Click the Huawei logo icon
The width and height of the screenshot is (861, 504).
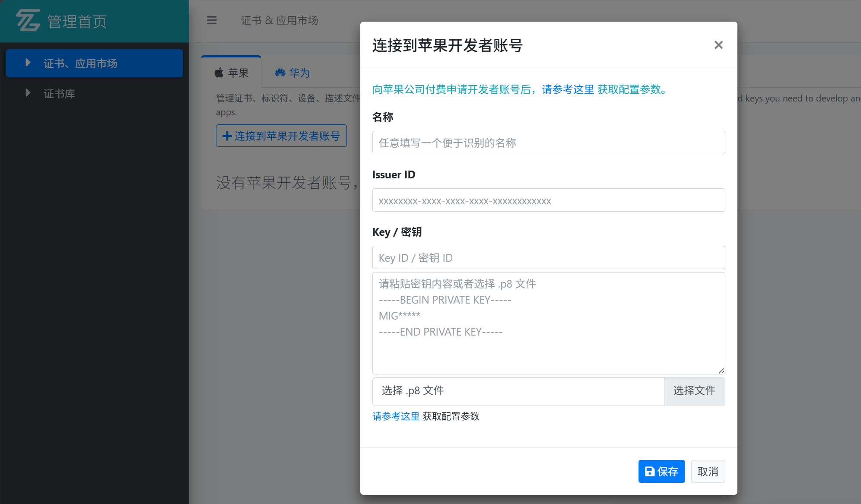280,73
